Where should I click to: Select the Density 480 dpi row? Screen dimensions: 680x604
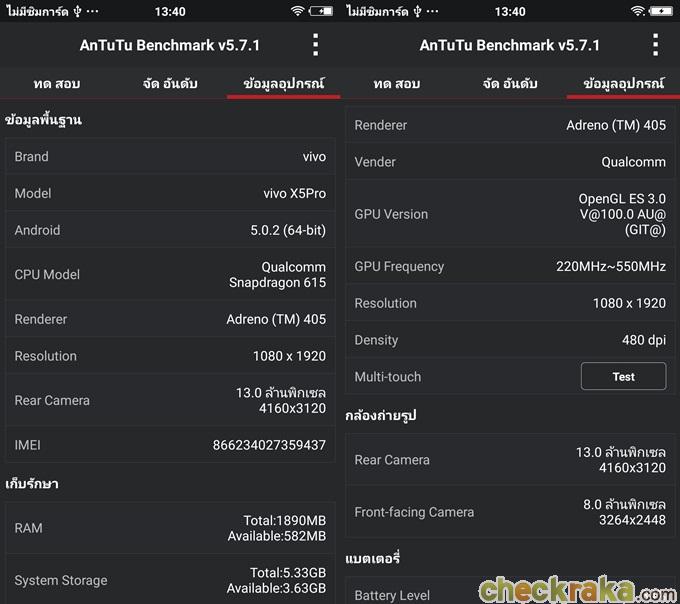(x=510, y=340)
